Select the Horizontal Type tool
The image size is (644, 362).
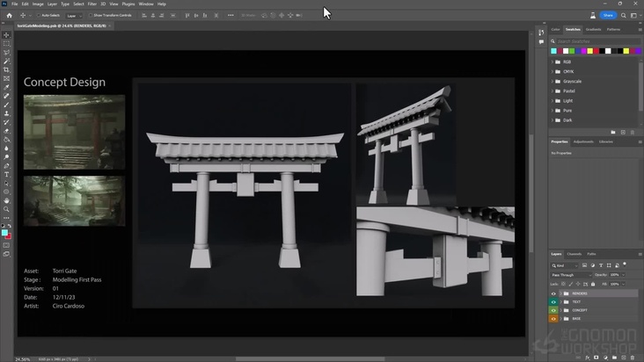[6, 175]
